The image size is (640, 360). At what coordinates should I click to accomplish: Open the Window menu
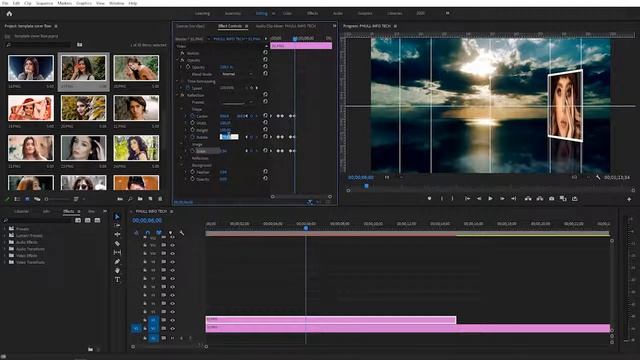116,3
